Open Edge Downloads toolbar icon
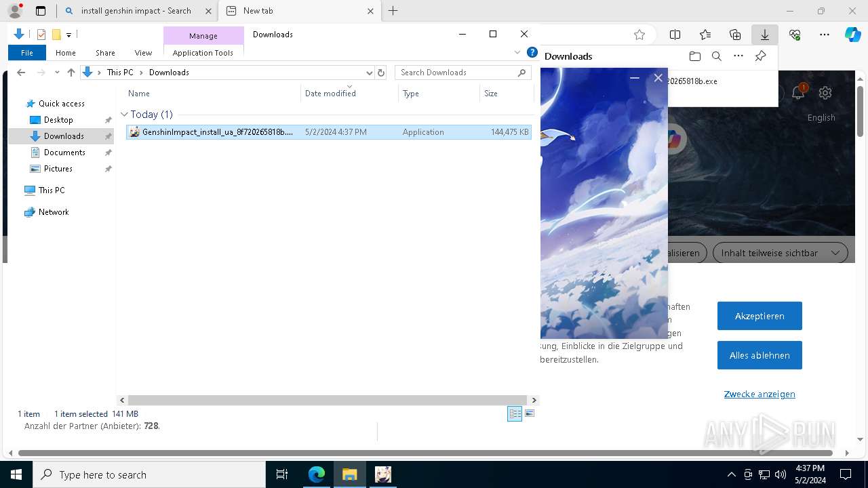This screenshot has height=488, width=868. pyautogui.click(x=765, y=35)
